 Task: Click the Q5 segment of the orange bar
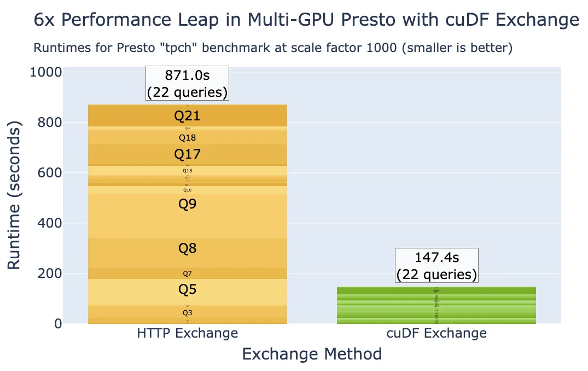[x=187, y=289]
